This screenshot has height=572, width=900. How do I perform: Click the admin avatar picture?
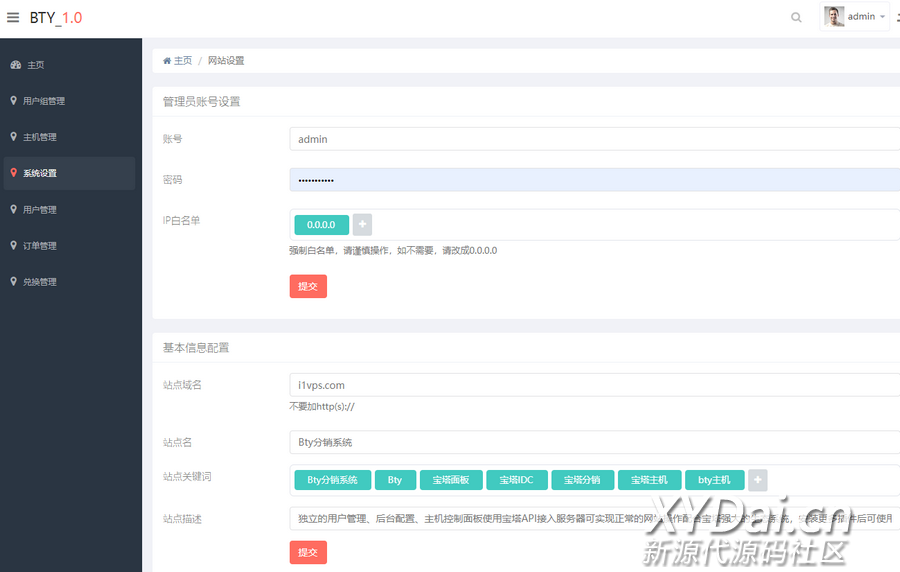tap(834, 16)
